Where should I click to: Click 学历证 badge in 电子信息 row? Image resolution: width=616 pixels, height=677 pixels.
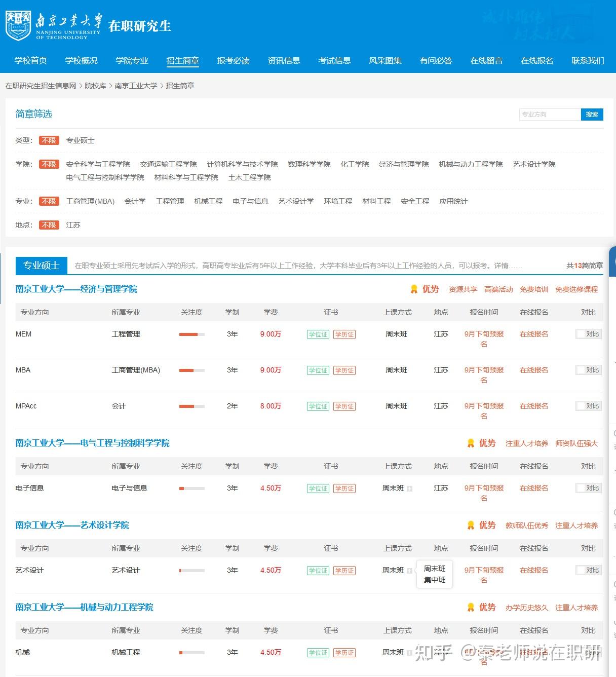(344, 488)
